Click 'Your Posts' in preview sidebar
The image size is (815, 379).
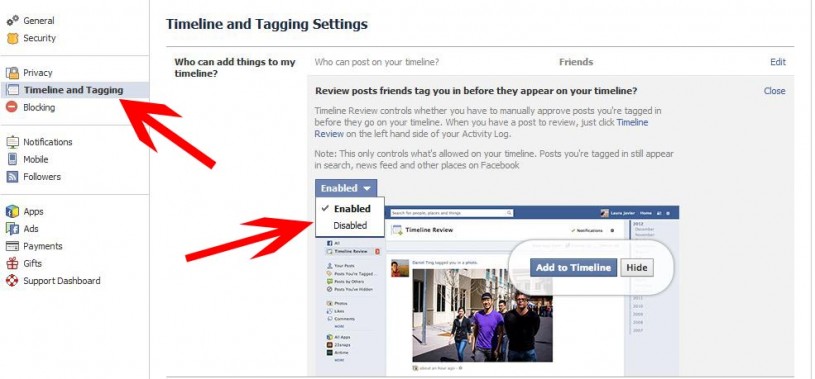343,266
